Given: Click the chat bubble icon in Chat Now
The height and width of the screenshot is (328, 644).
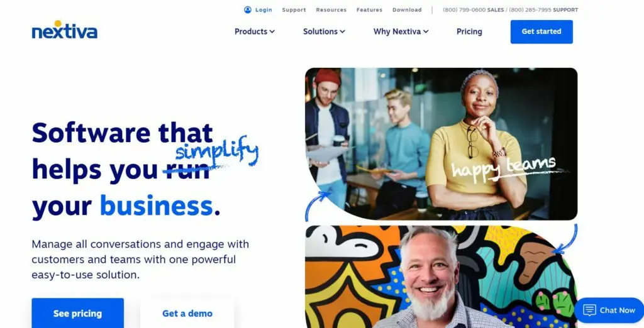Looking at the screenshot, I should coord(589,310).
